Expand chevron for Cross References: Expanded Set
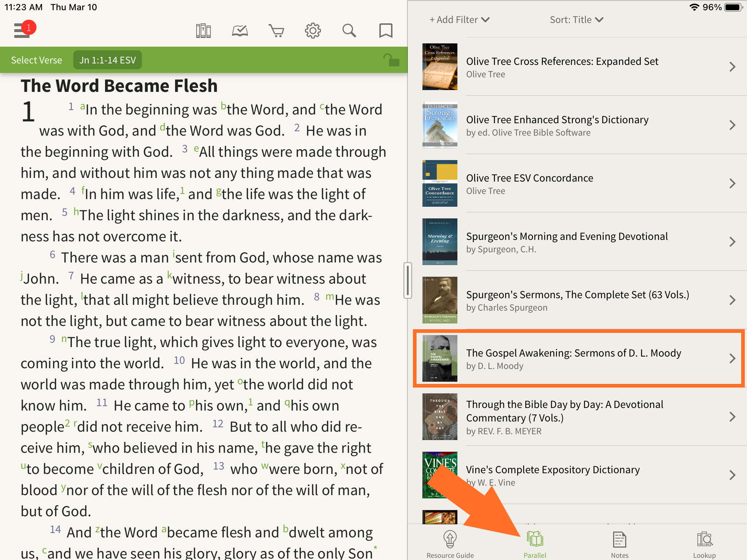 (x=732, y=67)
